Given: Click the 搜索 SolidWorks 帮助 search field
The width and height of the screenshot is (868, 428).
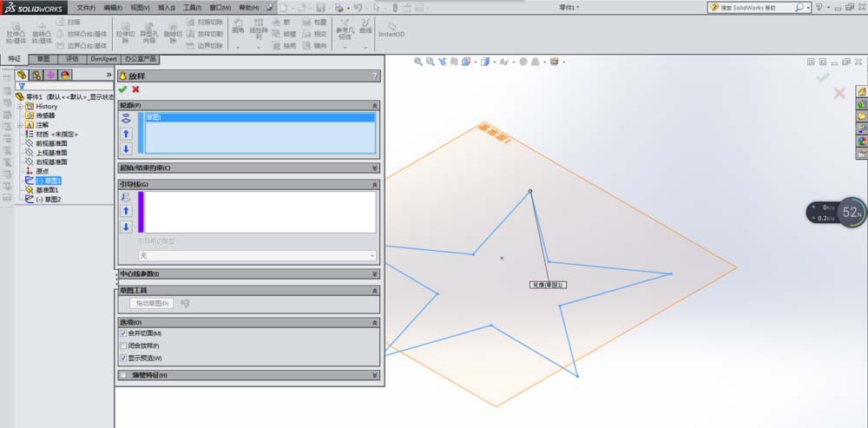Looking at the screenshot, I should (x=755, y=8).
